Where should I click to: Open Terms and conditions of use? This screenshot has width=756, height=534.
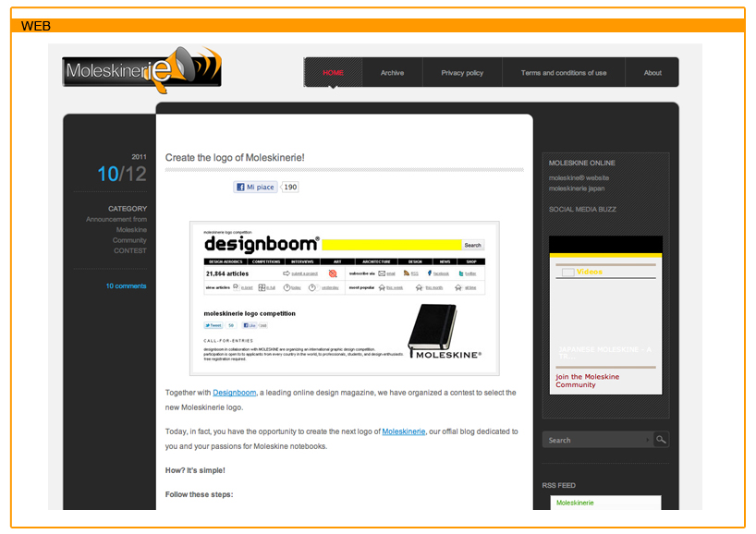[x=564, y=73]
